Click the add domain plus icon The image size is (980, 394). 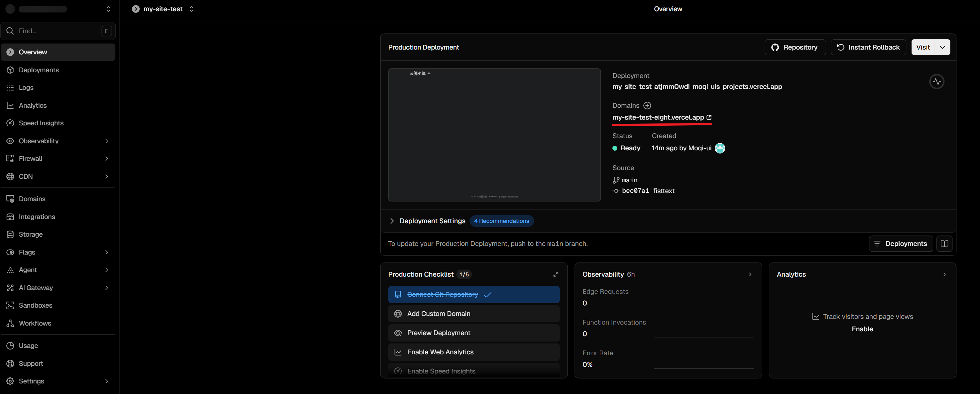[x=647, y=106]
